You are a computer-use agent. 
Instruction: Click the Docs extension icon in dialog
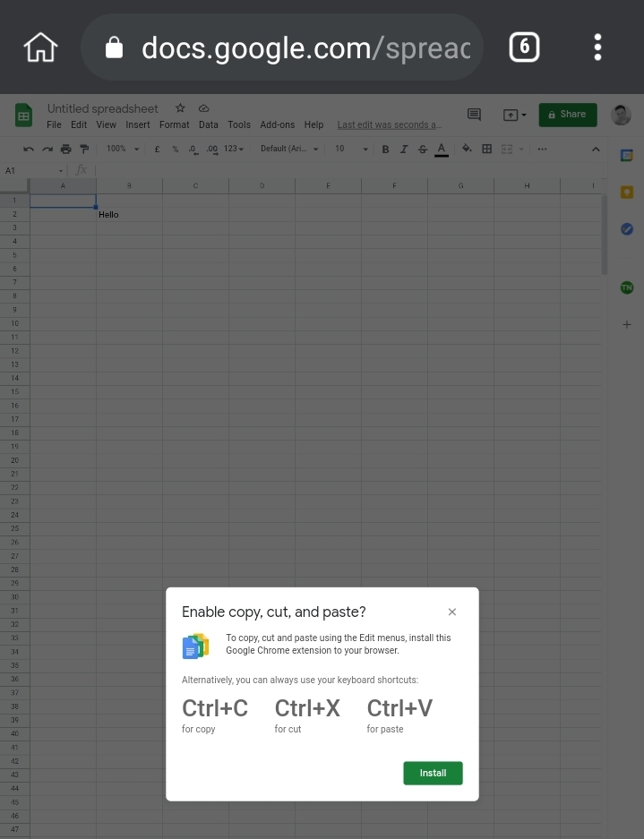pyautogui.click(x=195, y=646)
